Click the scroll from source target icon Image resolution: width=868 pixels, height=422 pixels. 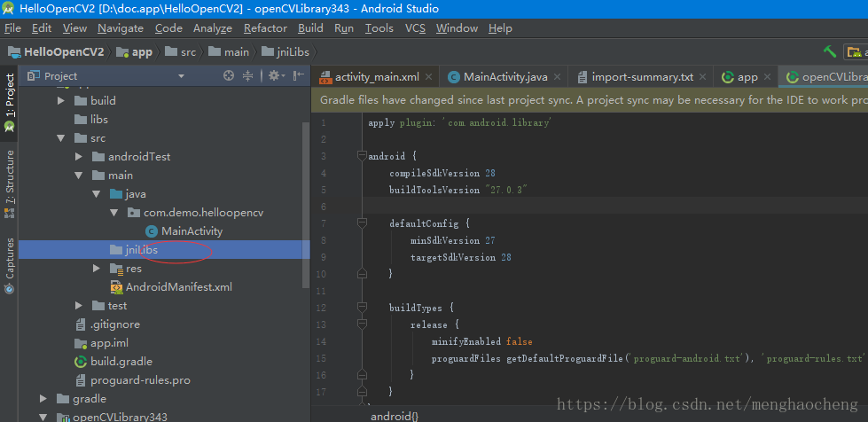pyautogui.click(x=229, y=76)
